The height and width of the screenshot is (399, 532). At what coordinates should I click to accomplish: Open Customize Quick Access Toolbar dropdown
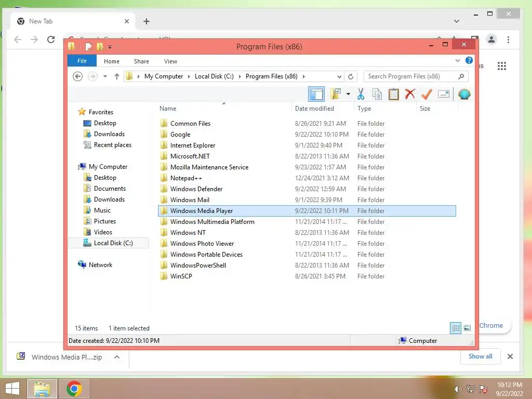tap(110, 47)
